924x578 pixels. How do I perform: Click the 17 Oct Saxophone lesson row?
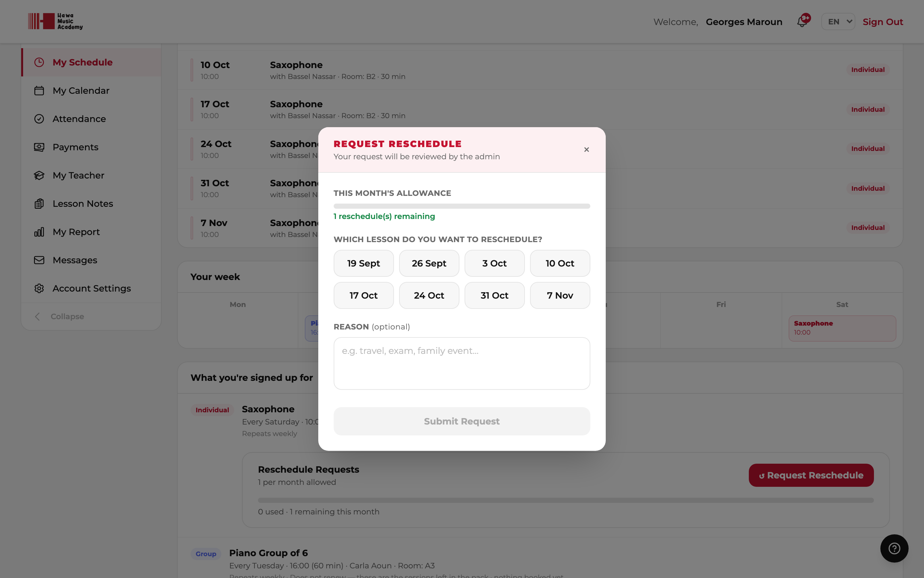tap(540, 110)
